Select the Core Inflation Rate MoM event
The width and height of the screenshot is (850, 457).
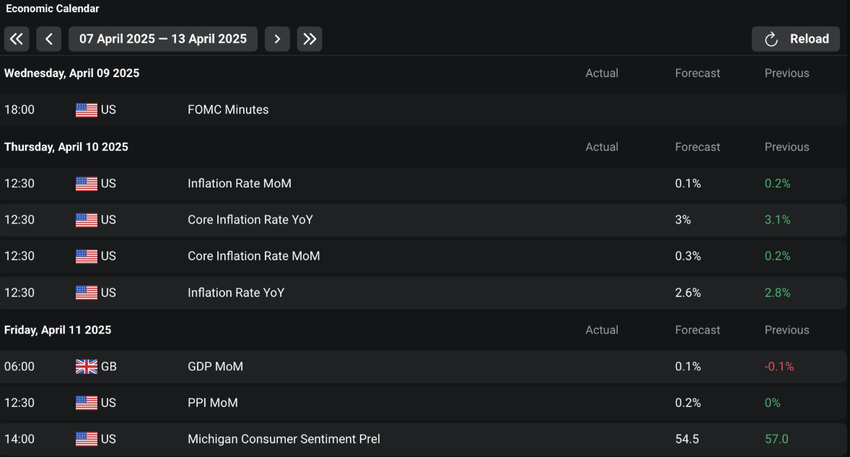(254, 256)
